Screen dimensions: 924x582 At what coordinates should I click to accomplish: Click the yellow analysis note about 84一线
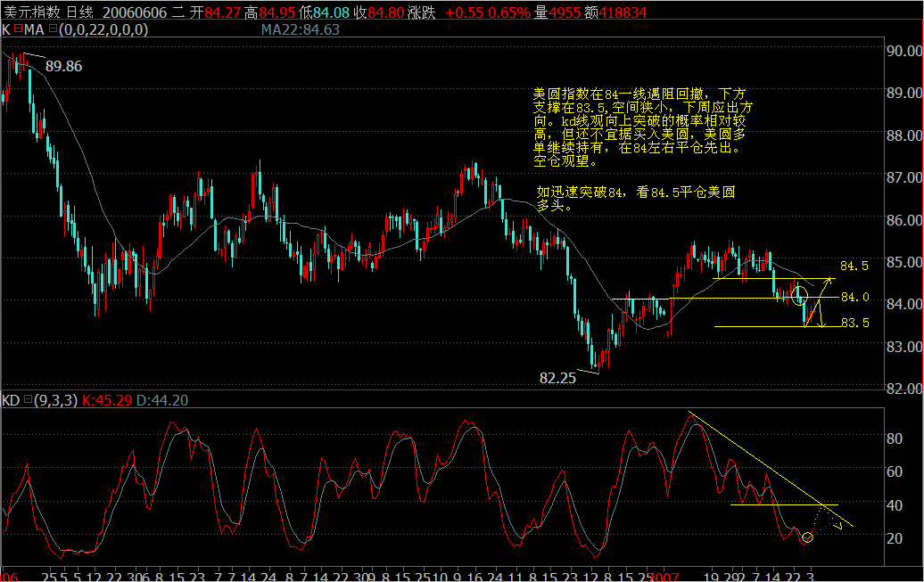click(x=642, y=127)
